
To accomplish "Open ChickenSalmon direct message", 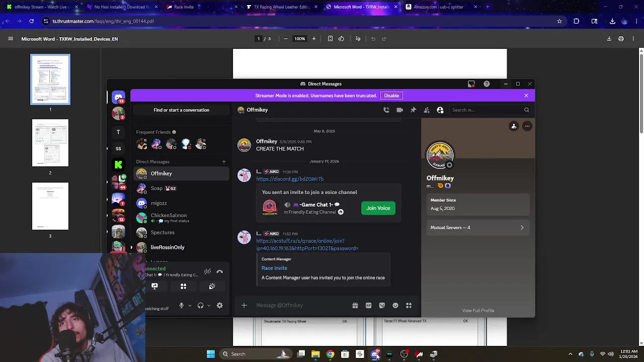I will [182, 218].
